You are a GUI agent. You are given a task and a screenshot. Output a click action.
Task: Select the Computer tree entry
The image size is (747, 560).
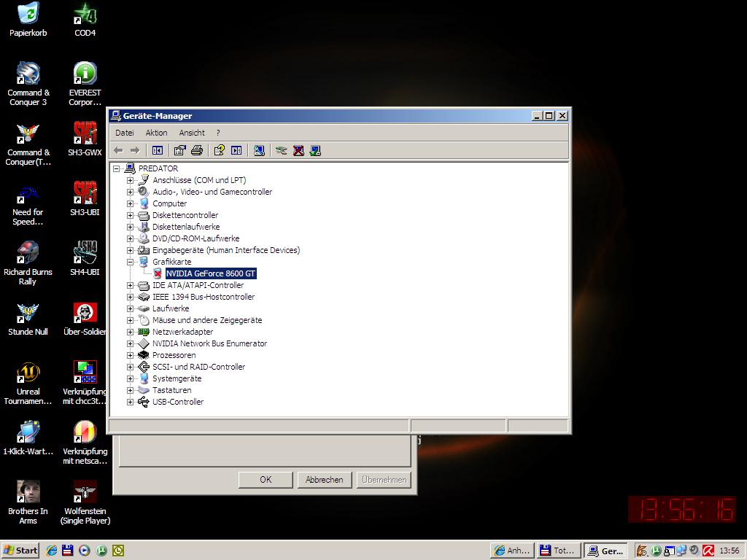click(169, 203)
